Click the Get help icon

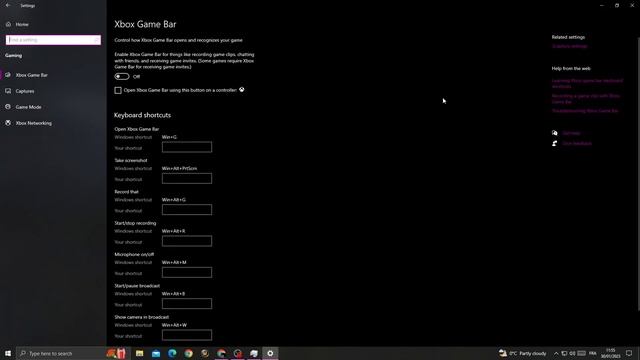coord(555,133)
